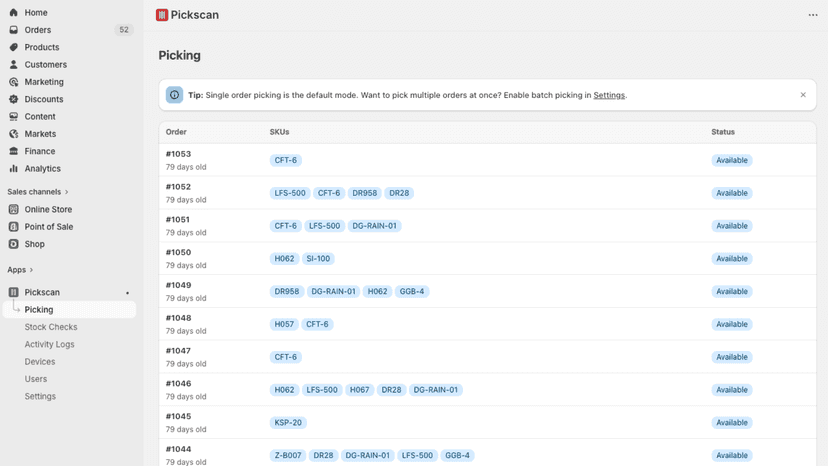Open Settings in Pickscan submenu

click(x=40, y=396)
